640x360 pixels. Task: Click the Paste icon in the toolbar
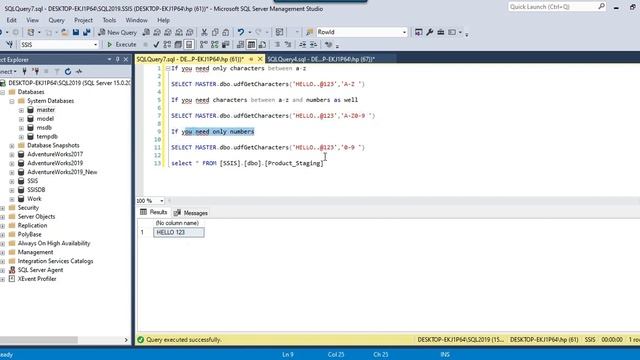[x=226, y=32]
